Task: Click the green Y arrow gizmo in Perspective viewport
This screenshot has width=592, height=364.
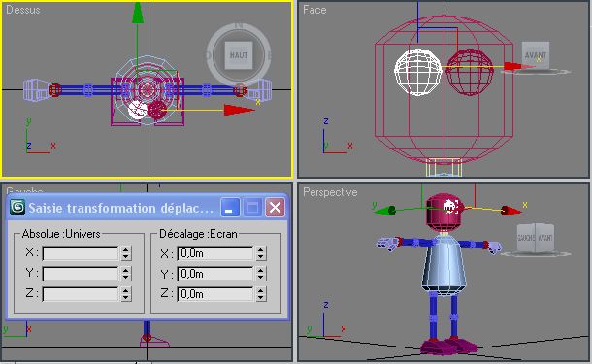Action: 384,211
